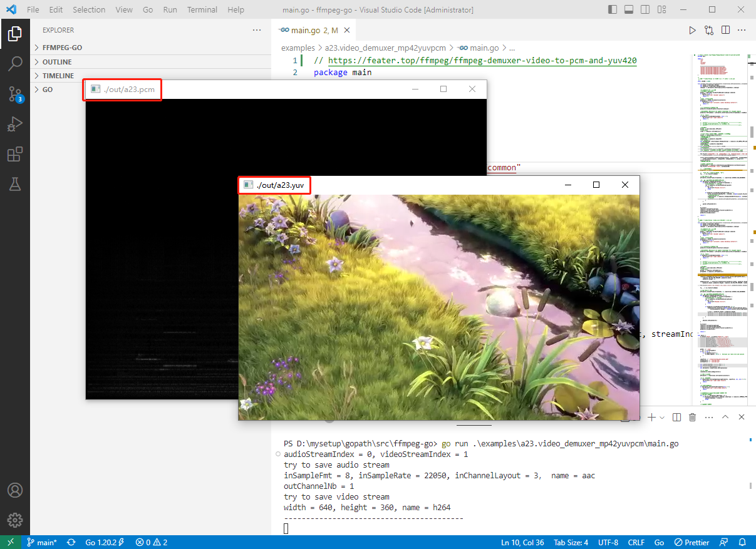
Task: Open the Selection menu
Action: point(89,9)
